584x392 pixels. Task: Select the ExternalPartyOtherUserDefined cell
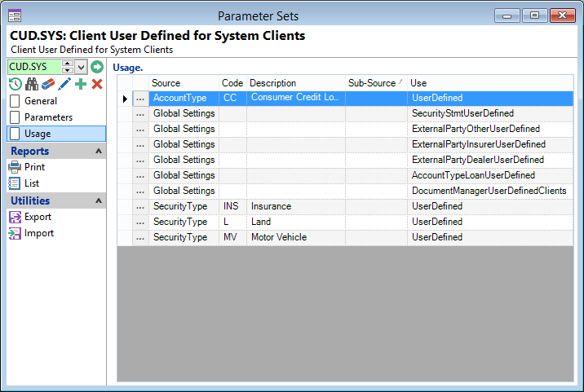pos(490,130)
